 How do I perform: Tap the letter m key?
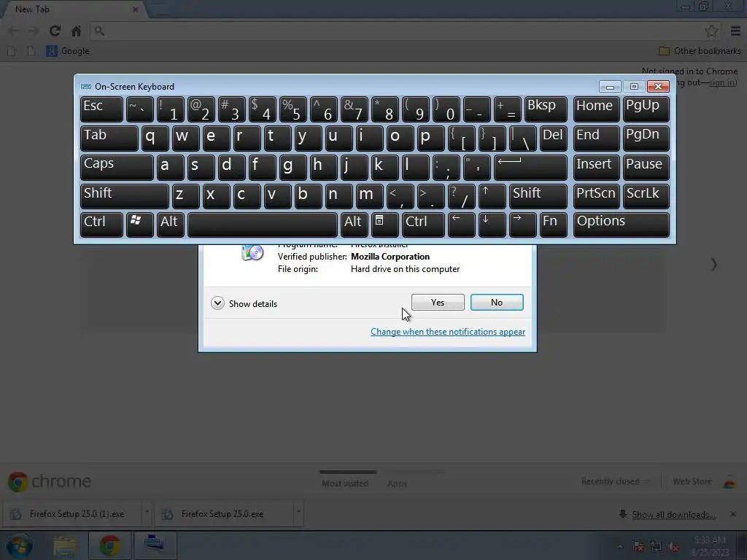369,196
